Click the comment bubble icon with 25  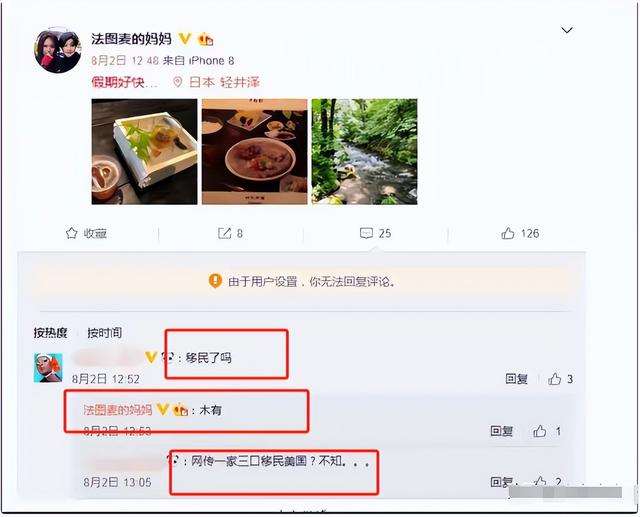click(x=366, y=233)
